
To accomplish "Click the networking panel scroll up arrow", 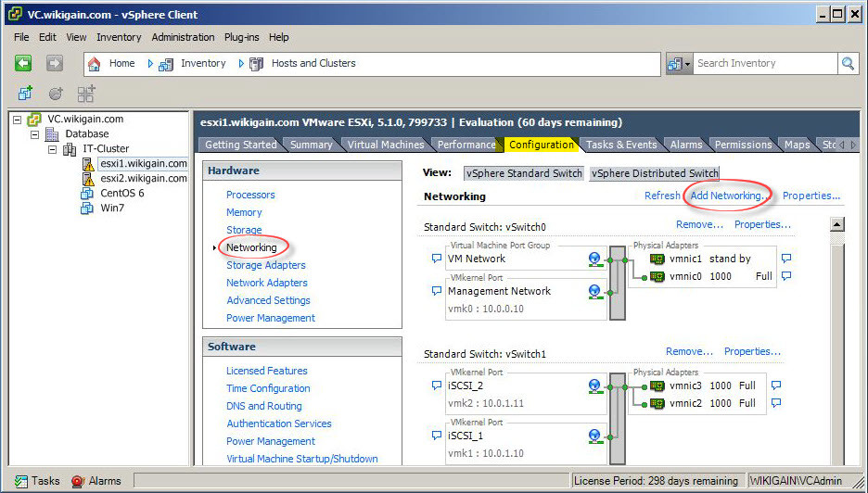I will [837, 224].
